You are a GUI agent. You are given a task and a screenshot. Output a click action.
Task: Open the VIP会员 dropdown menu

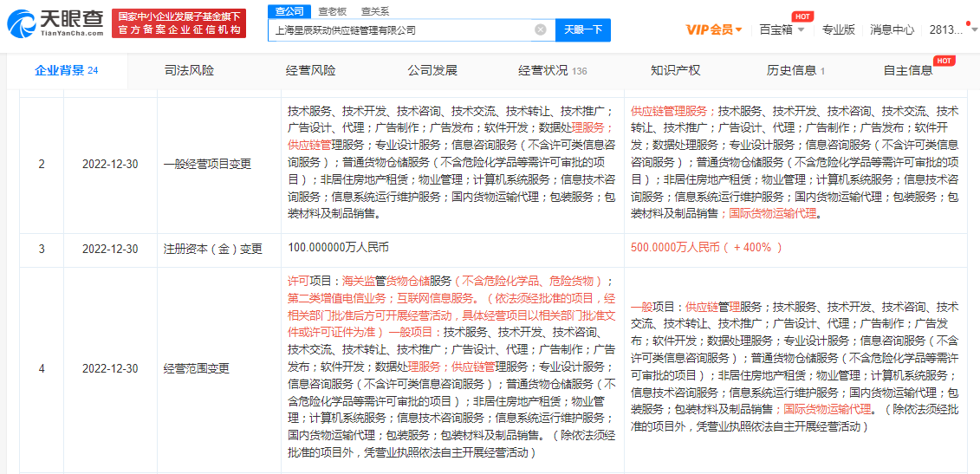(714, 29)
